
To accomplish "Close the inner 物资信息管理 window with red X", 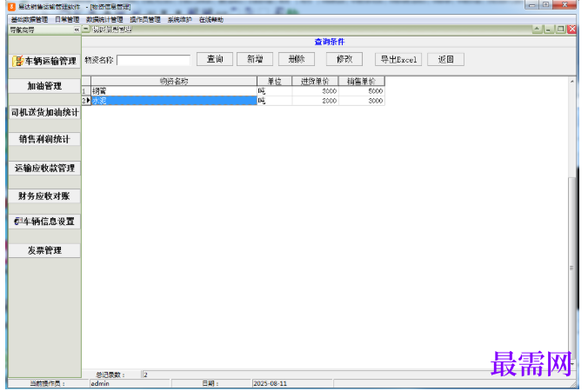I will coord(571,30).
